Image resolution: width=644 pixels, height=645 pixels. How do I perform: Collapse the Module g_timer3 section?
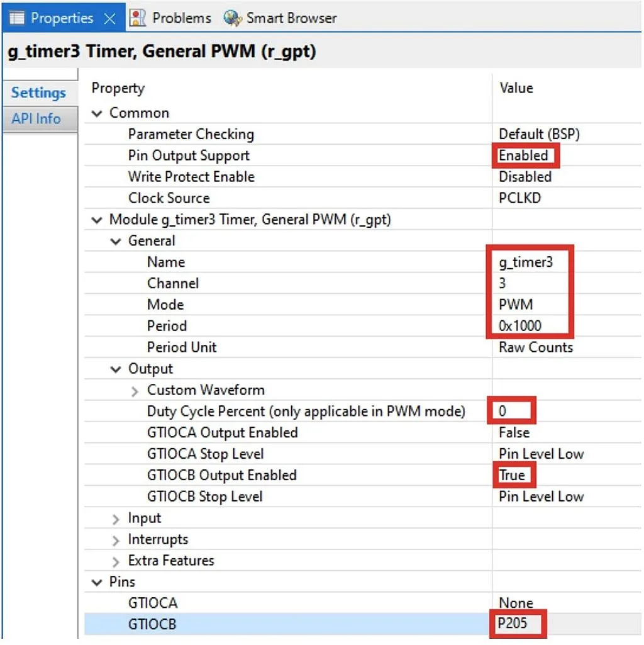coord(97,220)
